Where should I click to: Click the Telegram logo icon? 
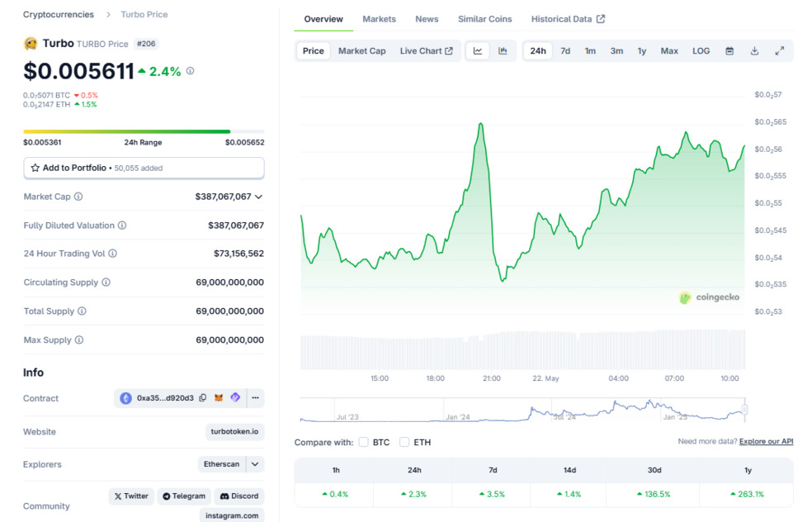(x=166, y=496)
